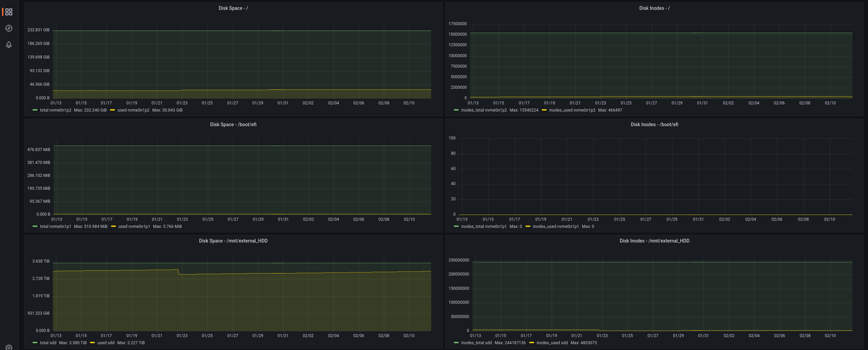Open 'Disk Inodes - /' panel title menu
This screenshot has width=868, height=350.
pyautogui.click(x=654, y=8)
